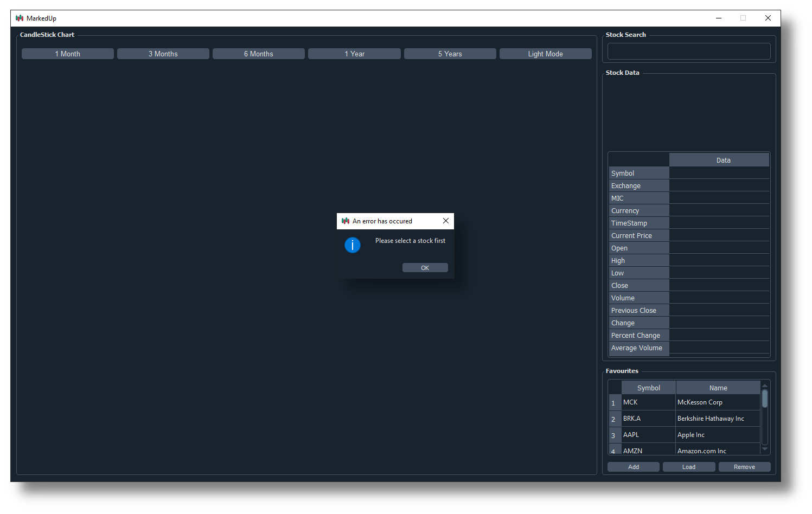
Task: Select MCK in the Favourites list
Action: 649,402
